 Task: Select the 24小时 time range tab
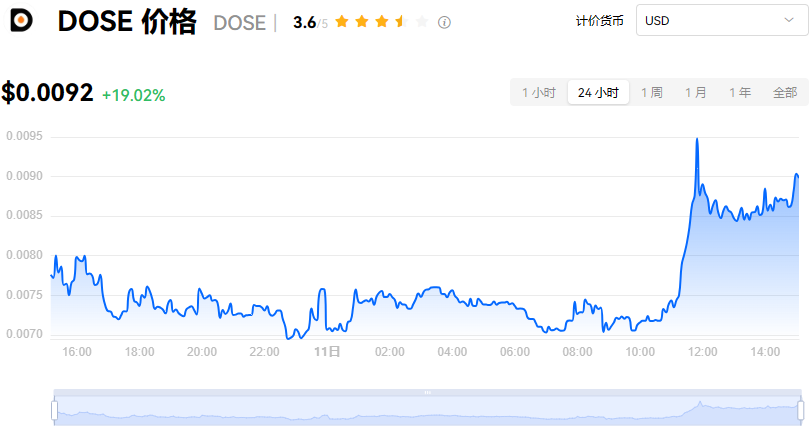pyautogui.click(x=598, y=93)
